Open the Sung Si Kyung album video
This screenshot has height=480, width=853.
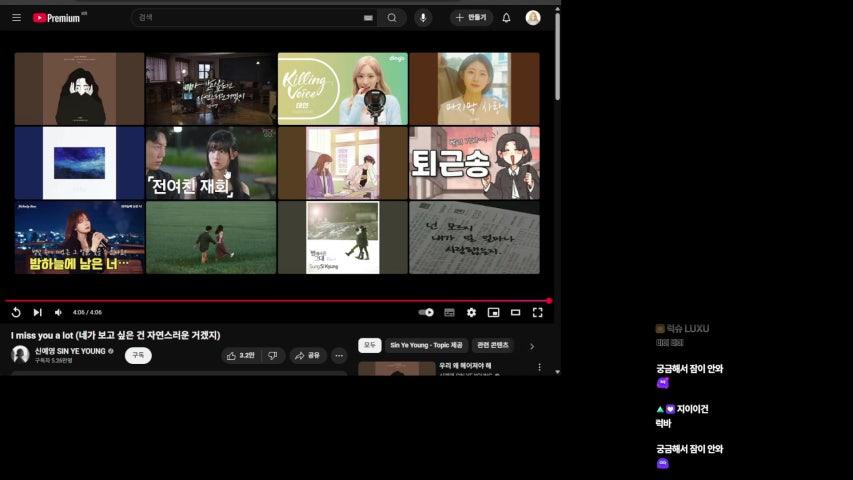pyautogui.click(x=343, y=237)
